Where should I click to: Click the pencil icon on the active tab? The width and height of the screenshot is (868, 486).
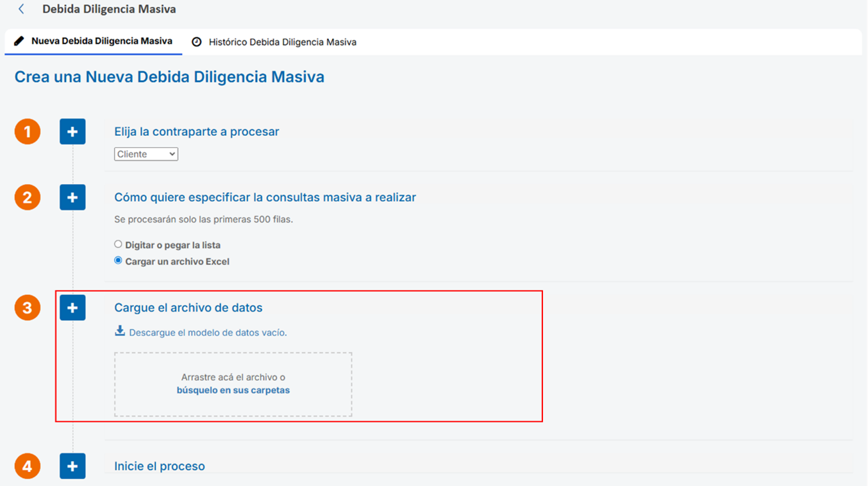(x=18, y=41)
